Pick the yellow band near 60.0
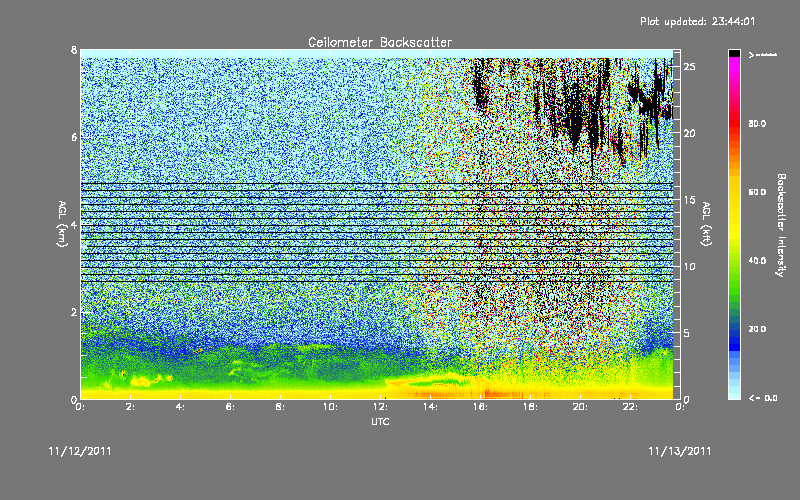 coord(734,192)
